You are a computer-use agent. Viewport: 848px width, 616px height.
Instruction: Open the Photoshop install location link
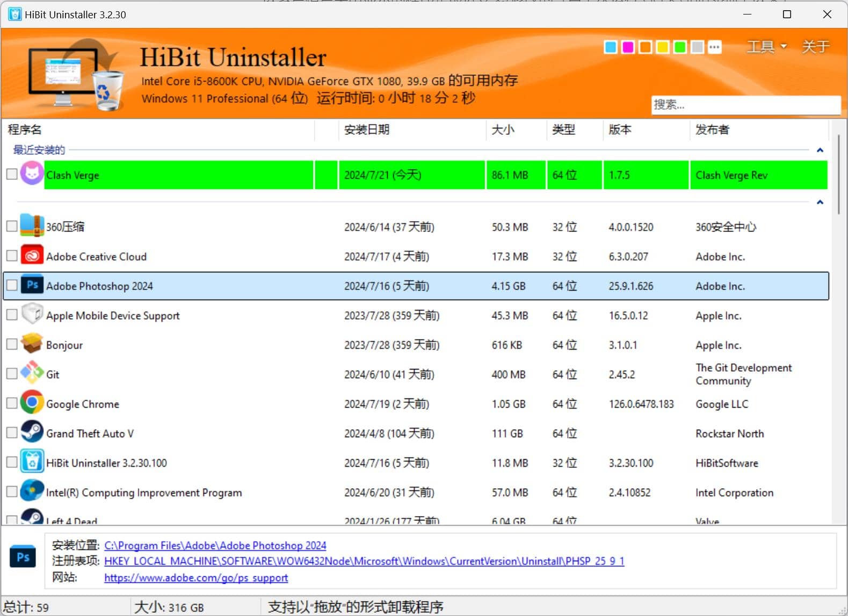click(215, 545)
